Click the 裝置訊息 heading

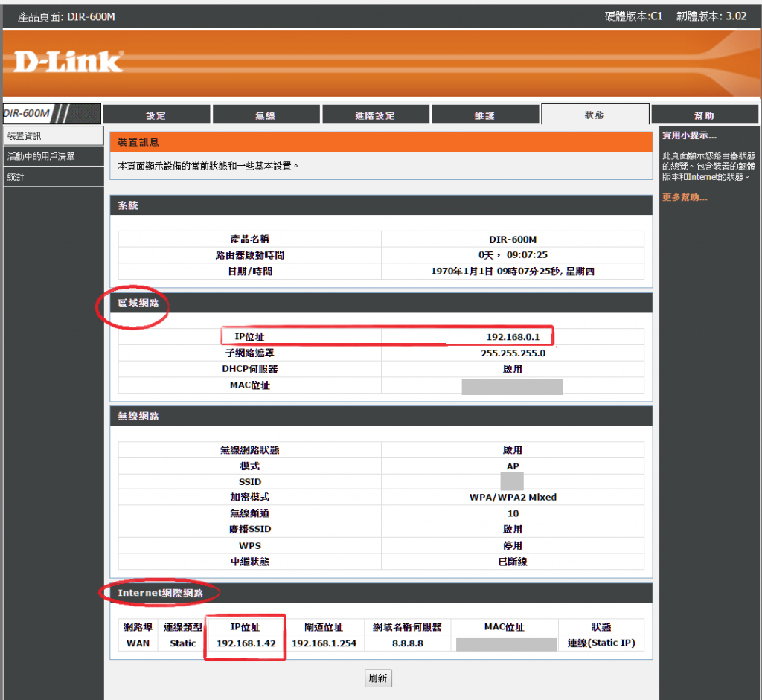[138, 142]
